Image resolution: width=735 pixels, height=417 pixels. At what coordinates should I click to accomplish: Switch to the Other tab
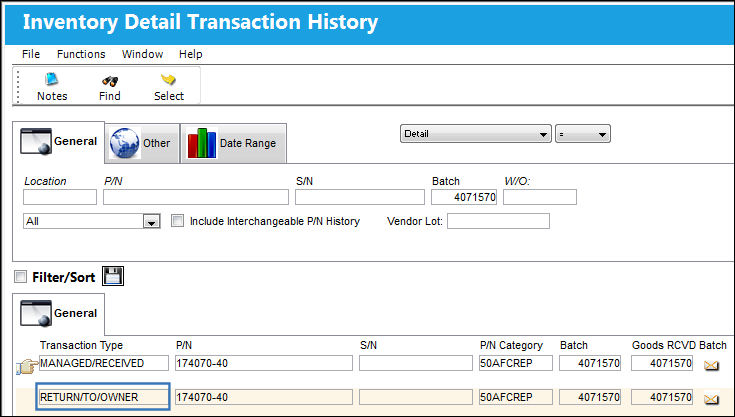tap(142, 143)
